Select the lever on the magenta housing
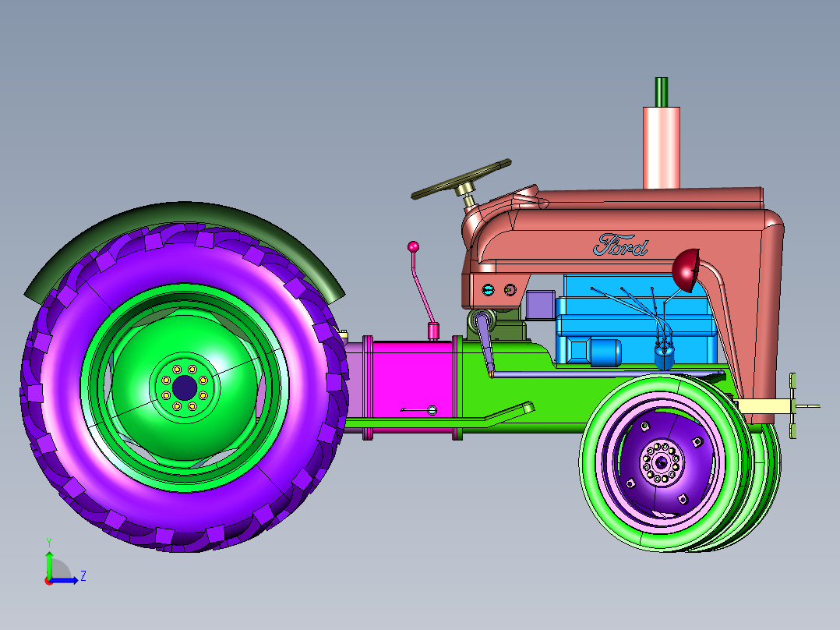The height and width of the screenshot is (630, 840). [x=419, y=410]
